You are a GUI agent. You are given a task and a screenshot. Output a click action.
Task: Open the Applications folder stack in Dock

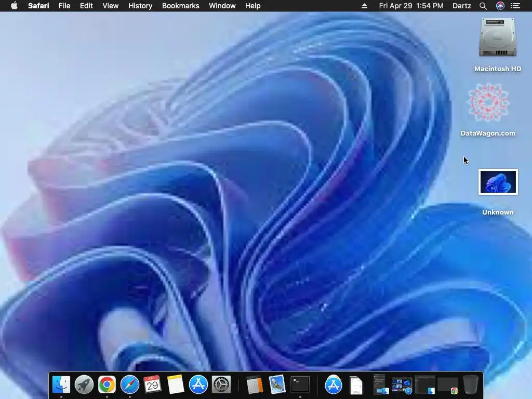click(x=333, y=384)
